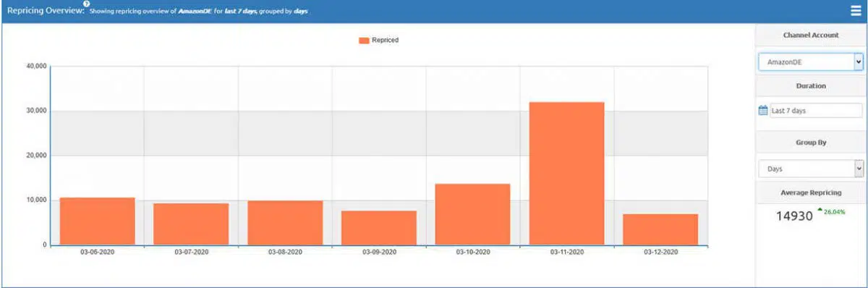868x288 pixels.
Task: Click the Last 7 days duration field
Action: pyautogui.click(x=816, y=111)
